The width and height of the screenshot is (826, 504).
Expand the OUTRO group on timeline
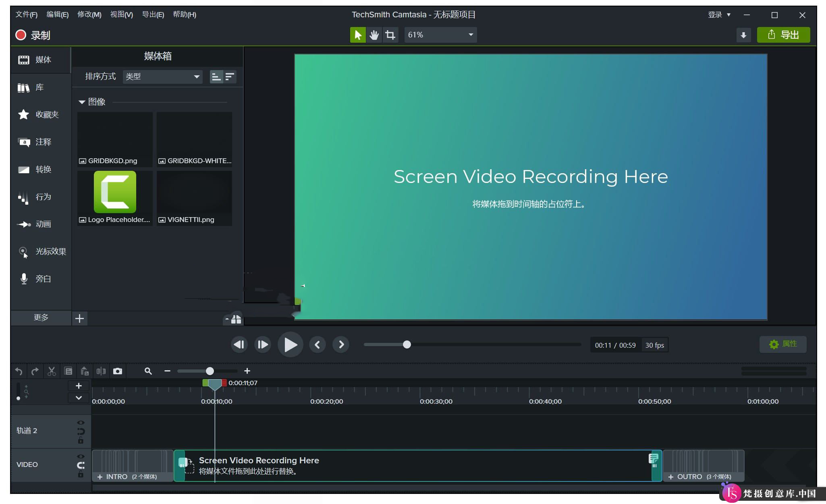[x=671, y=477]
